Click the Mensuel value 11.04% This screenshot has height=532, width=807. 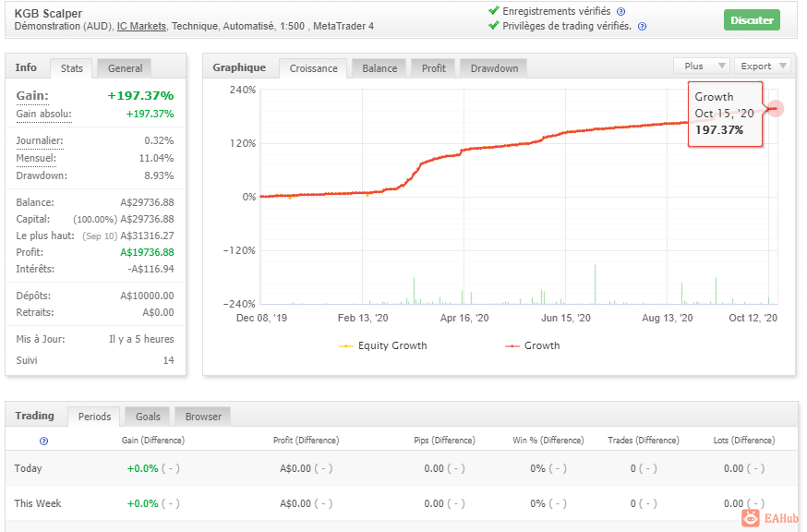tap(156, 158)
